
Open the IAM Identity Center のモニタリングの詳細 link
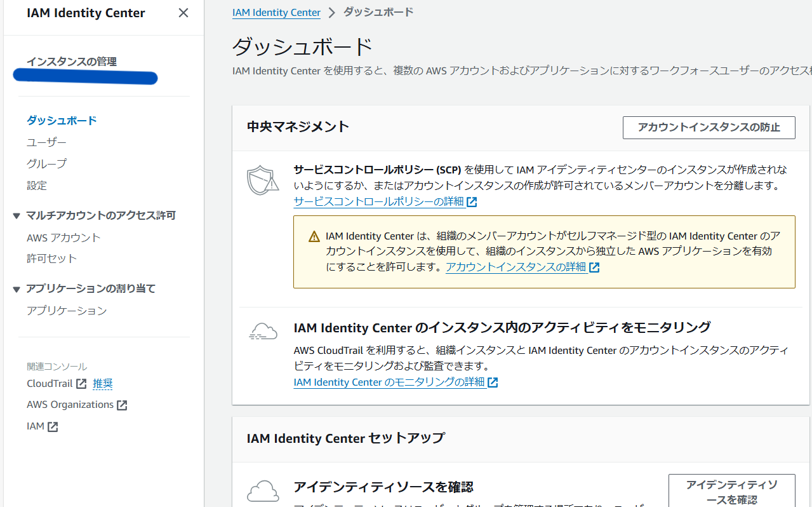[389, 382]
